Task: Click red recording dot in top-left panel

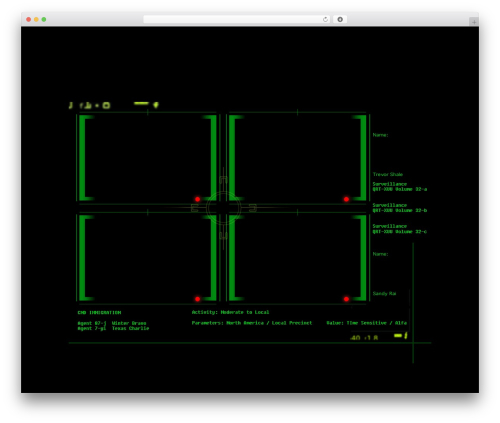Action: (198, 199)
